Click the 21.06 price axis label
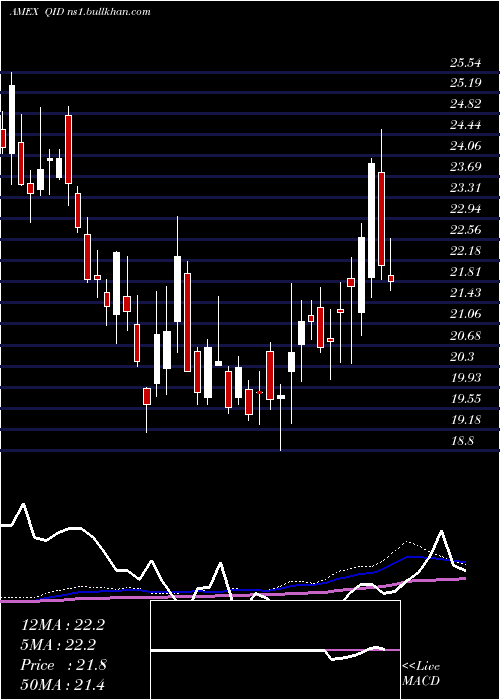This screenshot has height=700, width=500. pos(466,314)
